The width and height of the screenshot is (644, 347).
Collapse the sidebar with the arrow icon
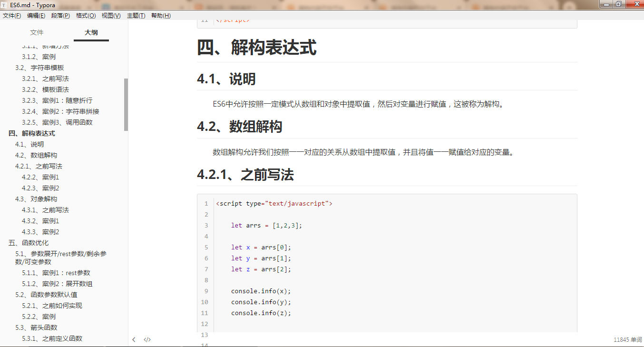pos(134,340)
